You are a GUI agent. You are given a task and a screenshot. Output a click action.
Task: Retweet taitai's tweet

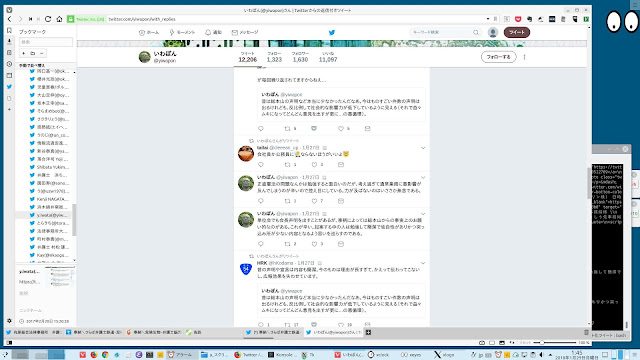(287, 165)
